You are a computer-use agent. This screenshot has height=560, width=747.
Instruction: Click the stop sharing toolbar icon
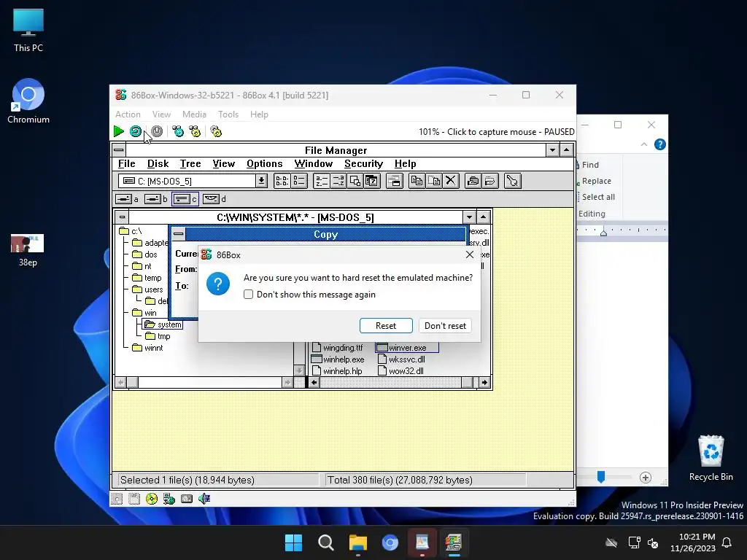pos(489,181)
